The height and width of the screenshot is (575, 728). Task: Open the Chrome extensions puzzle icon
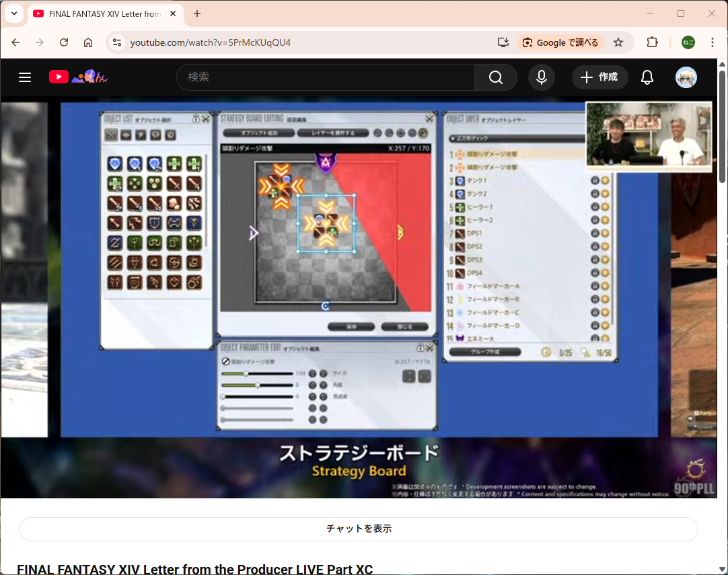click(x=652, y=42)
